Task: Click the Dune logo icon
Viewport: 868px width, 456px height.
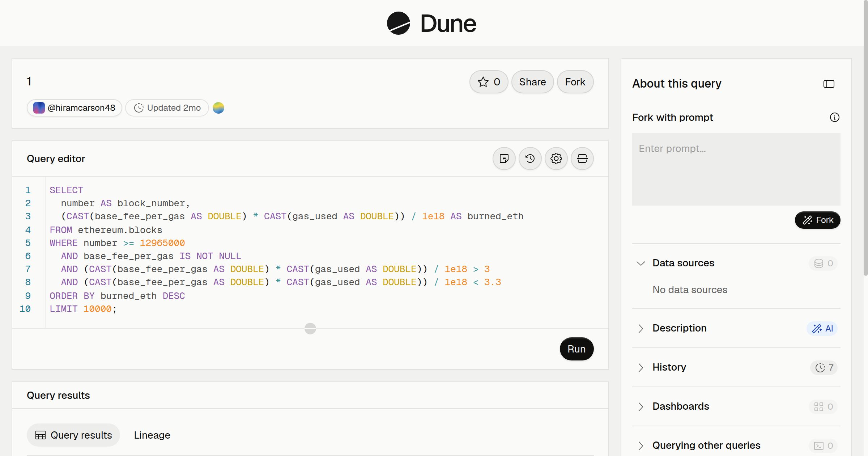Action: point(398,23)
